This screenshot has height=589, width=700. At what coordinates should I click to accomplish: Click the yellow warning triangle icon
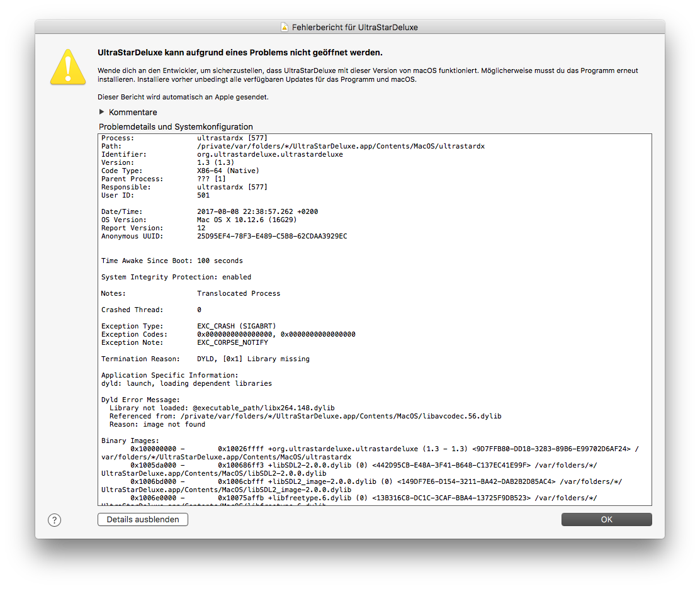pyautogui.click(x=68, y=67)
